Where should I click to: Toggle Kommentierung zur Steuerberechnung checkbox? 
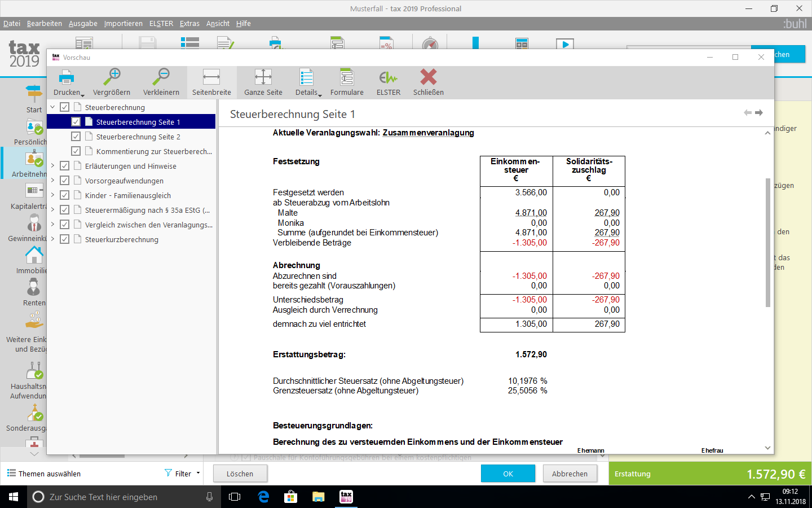tap(76, 151)
